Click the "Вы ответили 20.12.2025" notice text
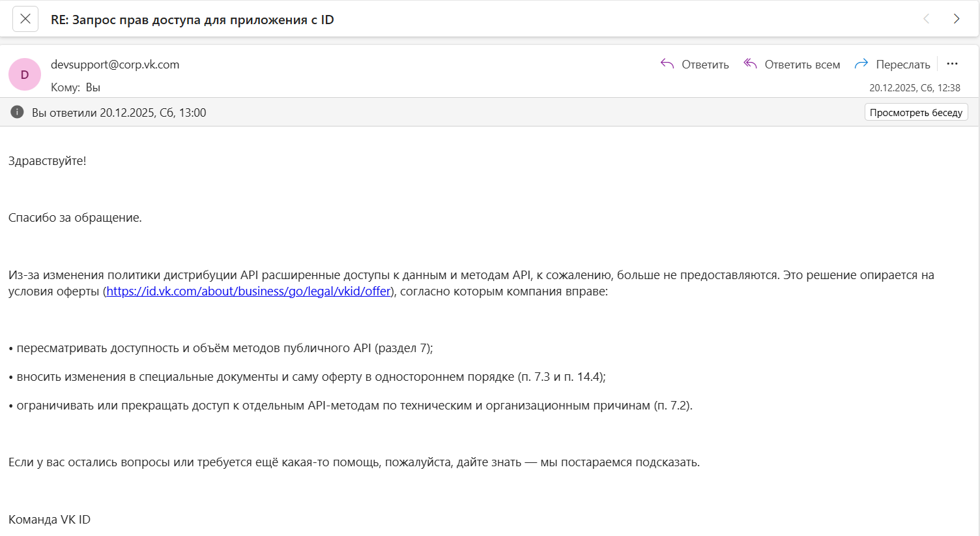This screenshot has height=536, width=980. [x=119, y=113]
